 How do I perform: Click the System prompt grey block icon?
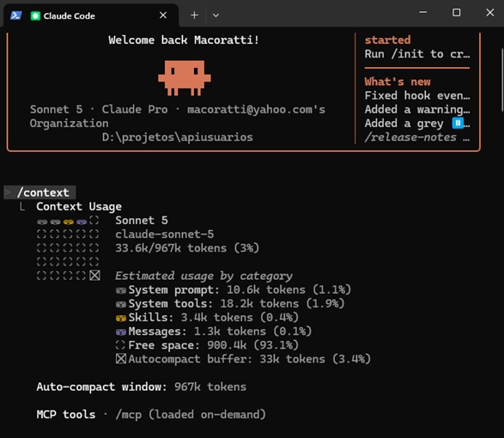tap(121, 291)
